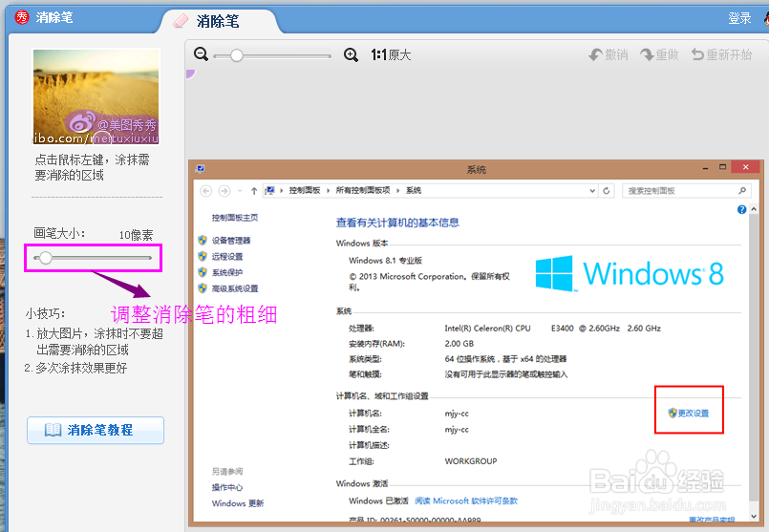769x532 pixels.
Task: Click 重新开始 restart button
Action: pyautogui.click(x=721, y=54)
